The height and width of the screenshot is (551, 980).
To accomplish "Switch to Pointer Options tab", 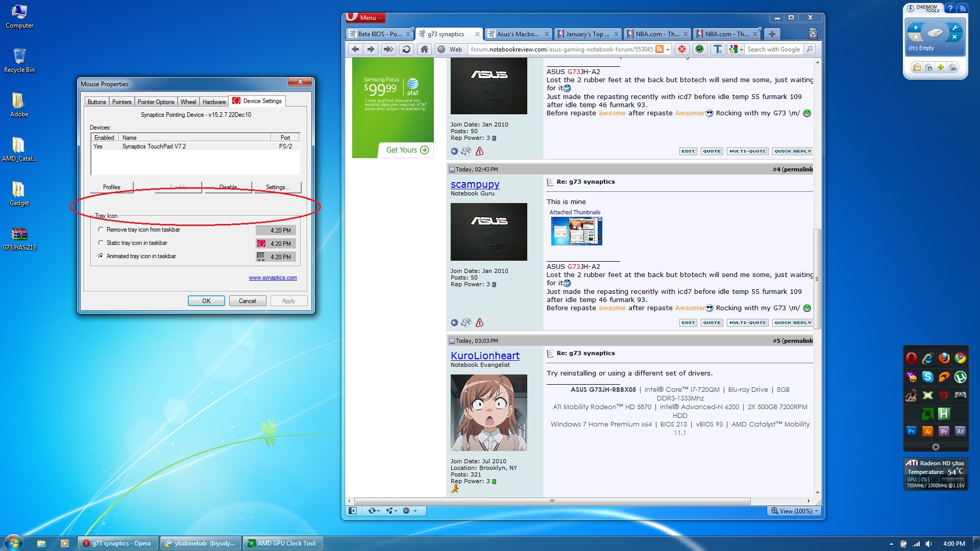I will click(x=156, y=102).
